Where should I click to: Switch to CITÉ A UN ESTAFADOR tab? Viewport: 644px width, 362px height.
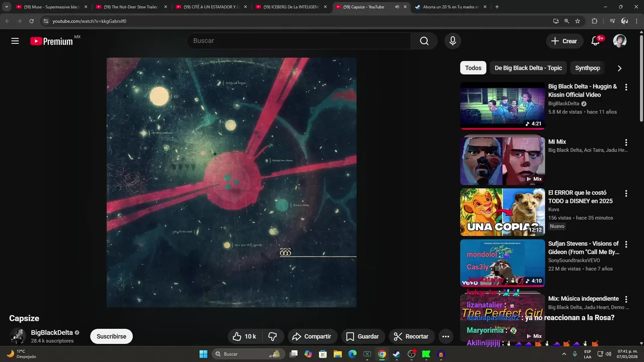(210, 7)
